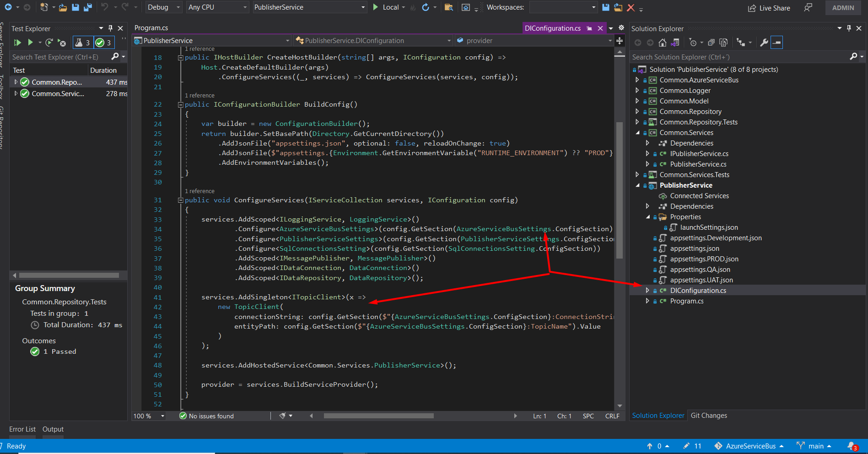The width and height of the screenshot is (868, 454).
Task: Select the Output tab near Error List
Action: [53, 429]
